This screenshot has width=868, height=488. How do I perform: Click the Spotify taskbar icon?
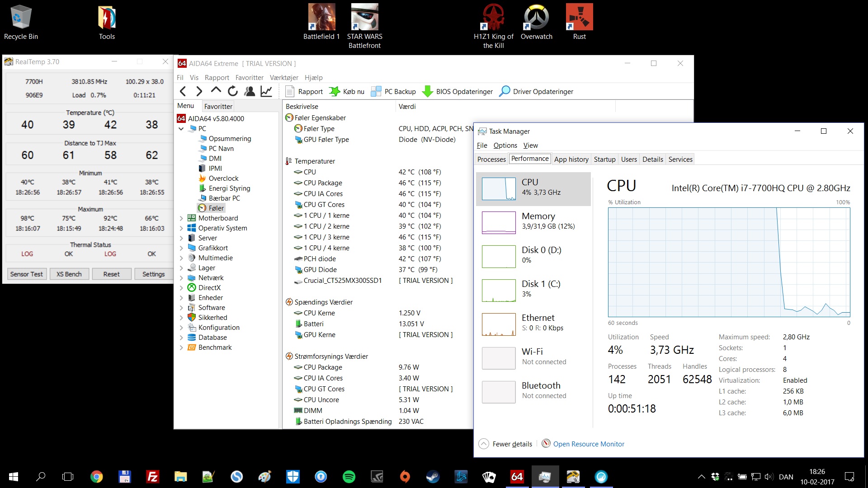point(349,477)
